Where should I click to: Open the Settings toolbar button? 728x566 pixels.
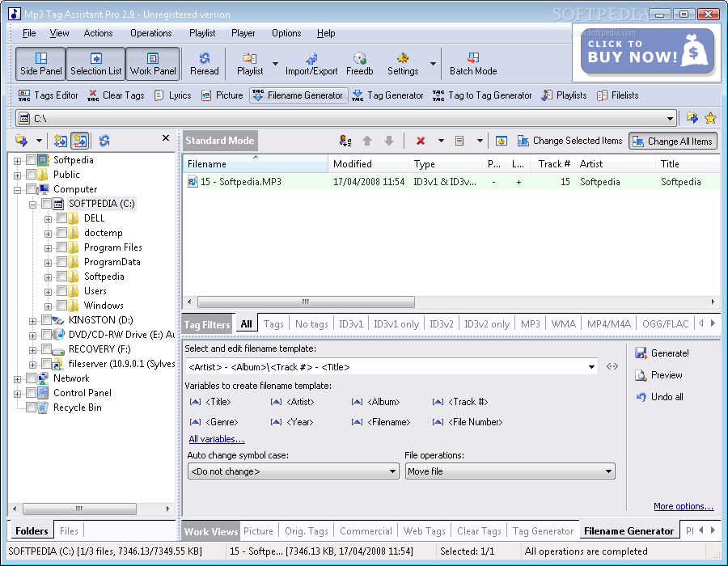403,64
